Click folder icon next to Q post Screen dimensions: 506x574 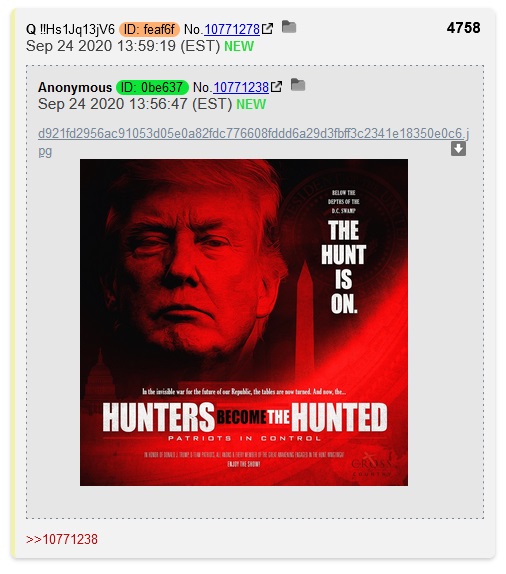point(289,27)
